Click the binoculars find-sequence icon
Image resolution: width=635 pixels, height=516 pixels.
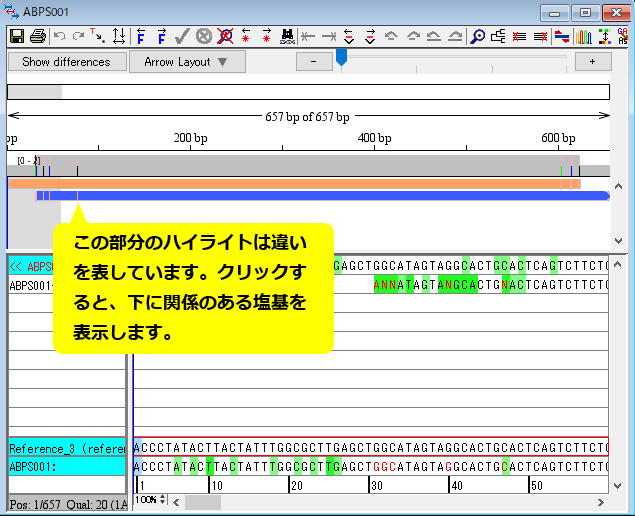point(287,37)
